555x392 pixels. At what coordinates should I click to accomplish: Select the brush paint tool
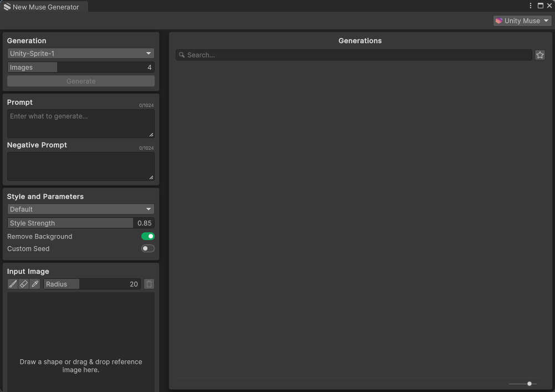pos(13,284)
